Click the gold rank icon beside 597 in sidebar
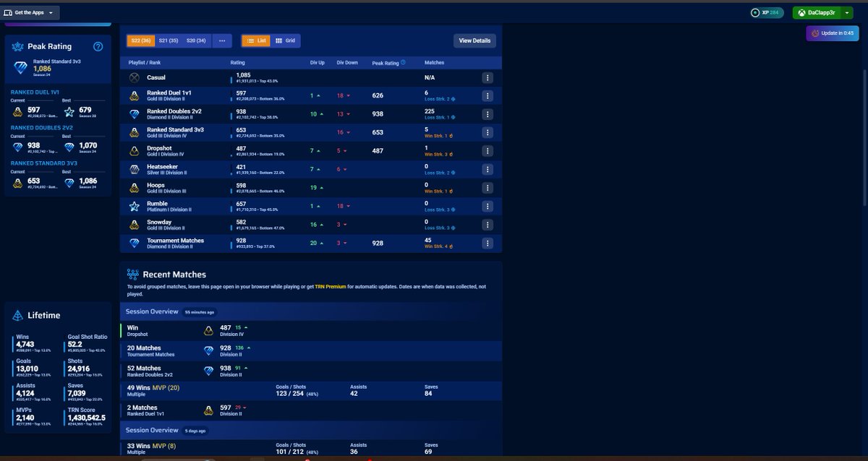 (17, 111)
